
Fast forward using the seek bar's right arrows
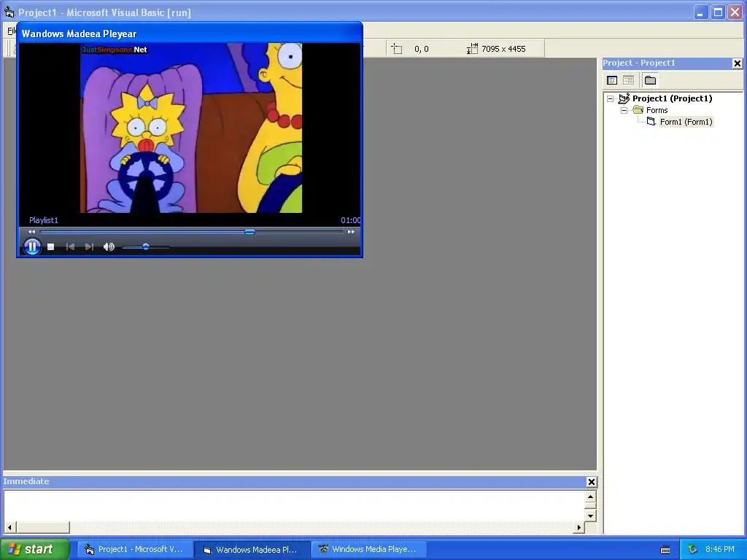351,232
